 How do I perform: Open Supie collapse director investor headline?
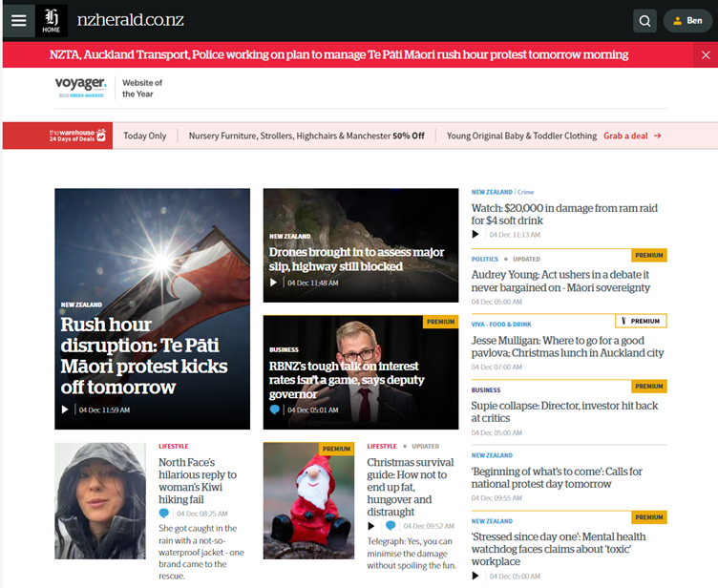point(564,411)
